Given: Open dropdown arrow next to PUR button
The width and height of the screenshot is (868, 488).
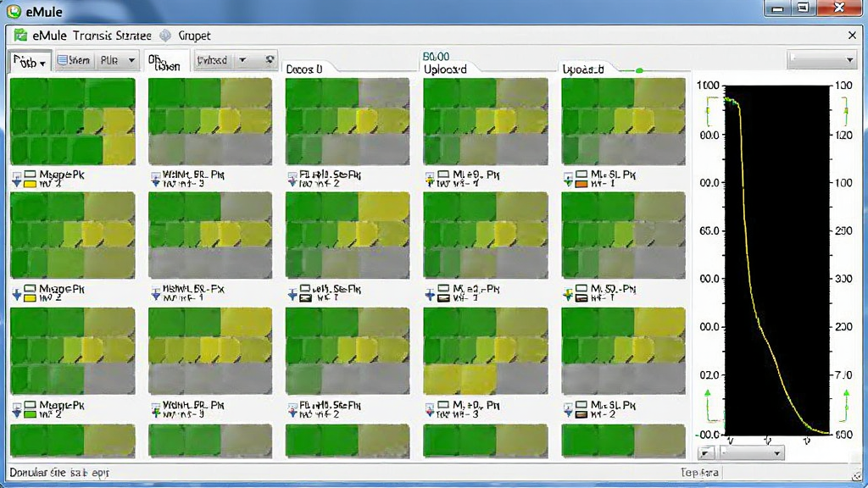Looking at the screenshot, I should 131,60.
